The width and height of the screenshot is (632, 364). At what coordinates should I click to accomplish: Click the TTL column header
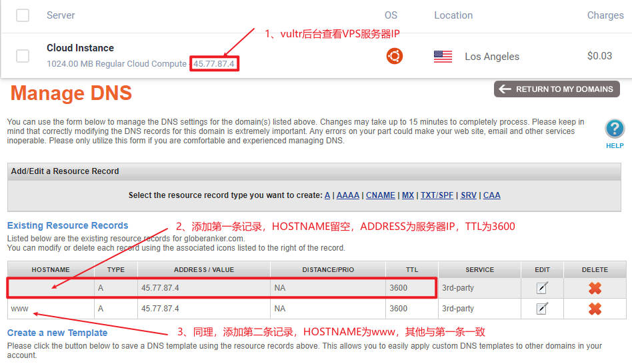(x=412, y=270)
